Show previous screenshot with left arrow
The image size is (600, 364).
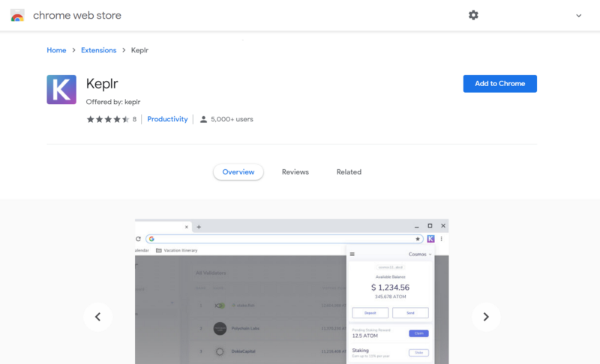coord(98,317)
